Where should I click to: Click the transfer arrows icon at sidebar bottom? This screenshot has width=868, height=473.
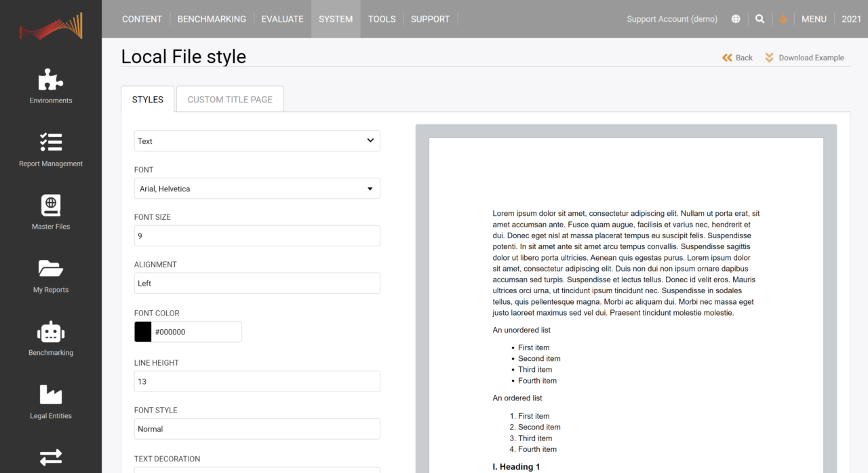(50, 457)
